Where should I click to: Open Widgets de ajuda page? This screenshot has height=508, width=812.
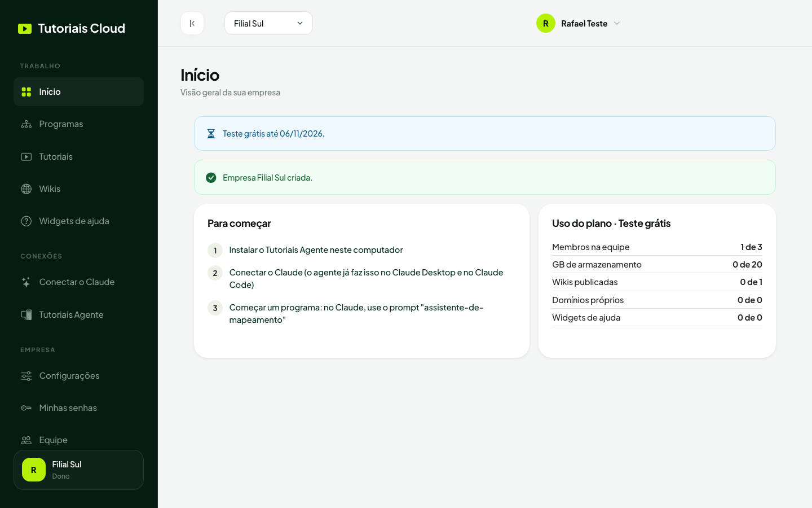[78, 221]
